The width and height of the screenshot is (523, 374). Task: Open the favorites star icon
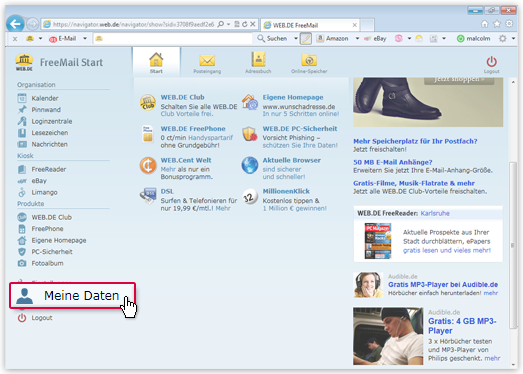[x=497, y=24]
